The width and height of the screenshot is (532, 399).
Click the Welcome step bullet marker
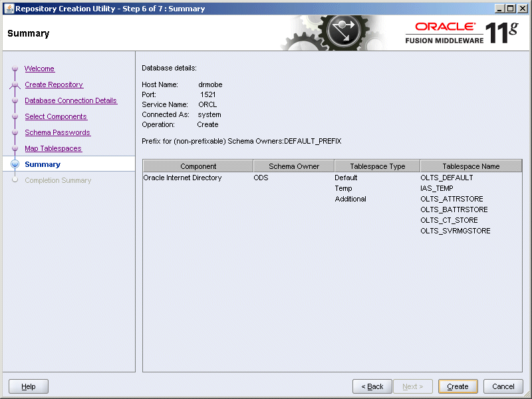[15, 68]
